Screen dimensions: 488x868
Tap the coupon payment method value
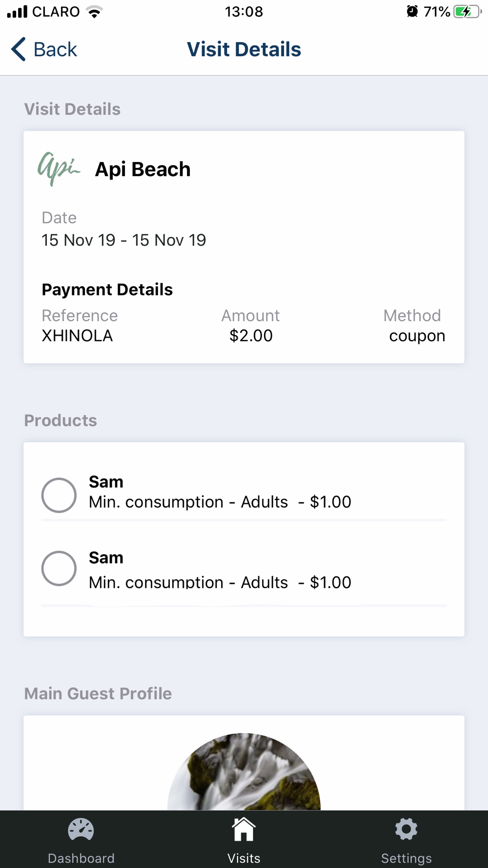417,336
